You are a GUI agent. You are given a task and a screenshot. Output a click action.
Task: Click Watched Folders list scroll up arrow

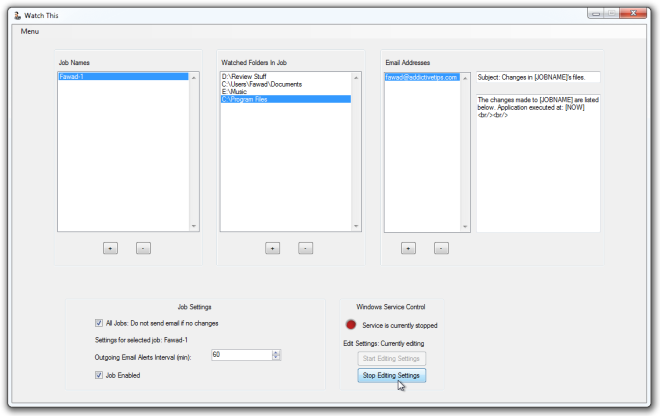point(356,78)
